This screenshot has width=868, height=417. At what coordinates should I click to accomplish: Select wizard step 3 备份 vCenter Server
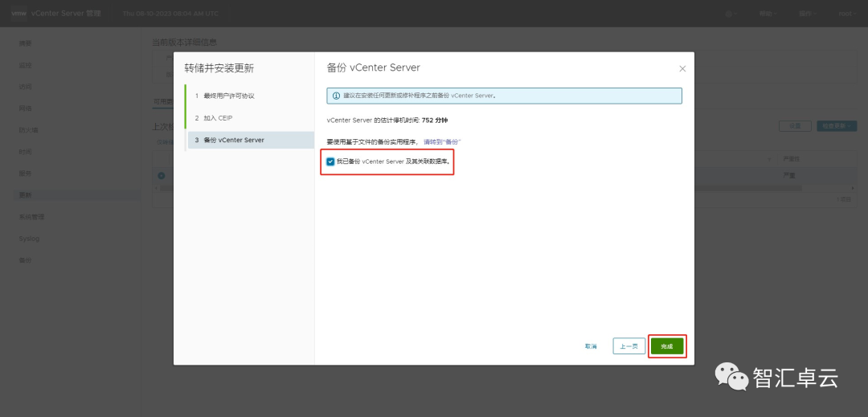coord(251,140)
